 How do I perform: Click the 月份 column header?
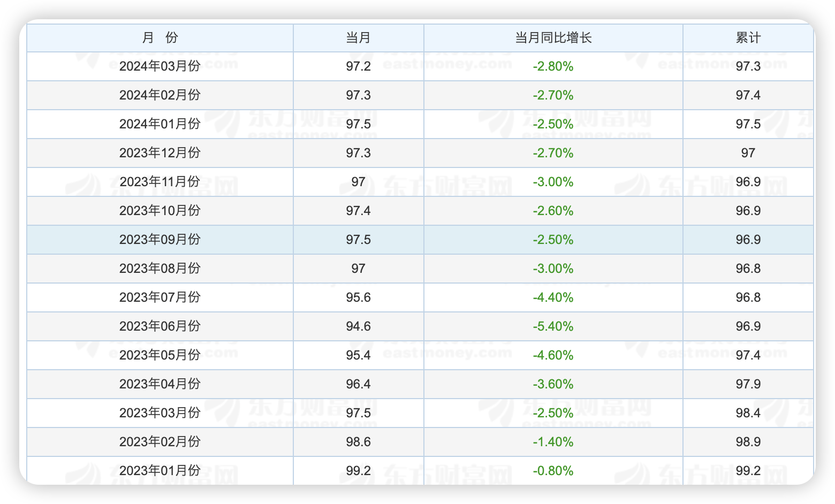(x=160, y=37)
